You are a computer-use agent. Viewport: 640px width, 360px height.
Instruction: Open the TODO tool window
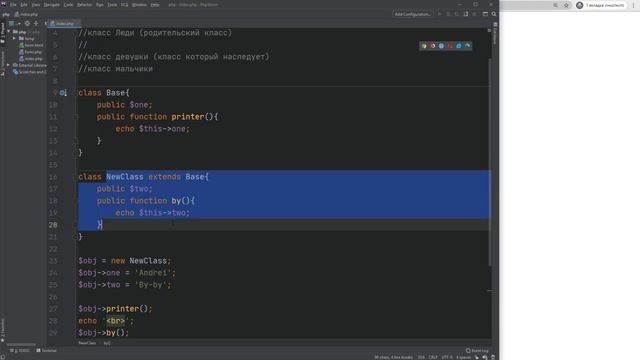click(x=20, y=351)
